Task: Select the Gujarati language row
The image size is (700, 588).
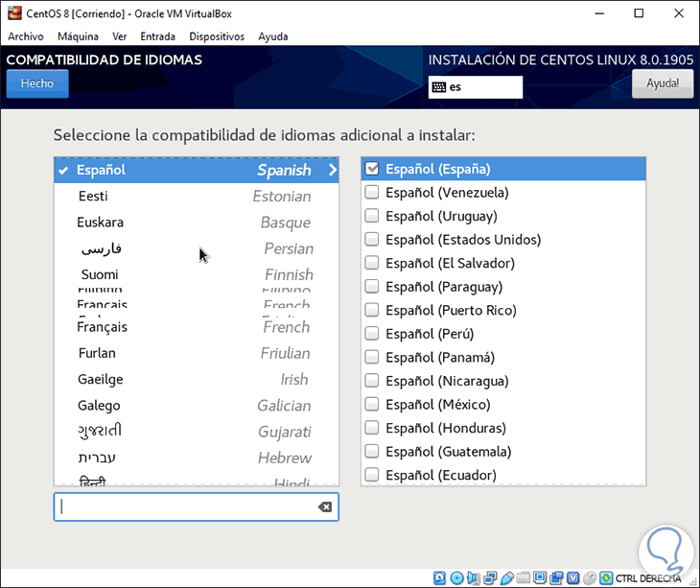Action: [x=197, y=432]
